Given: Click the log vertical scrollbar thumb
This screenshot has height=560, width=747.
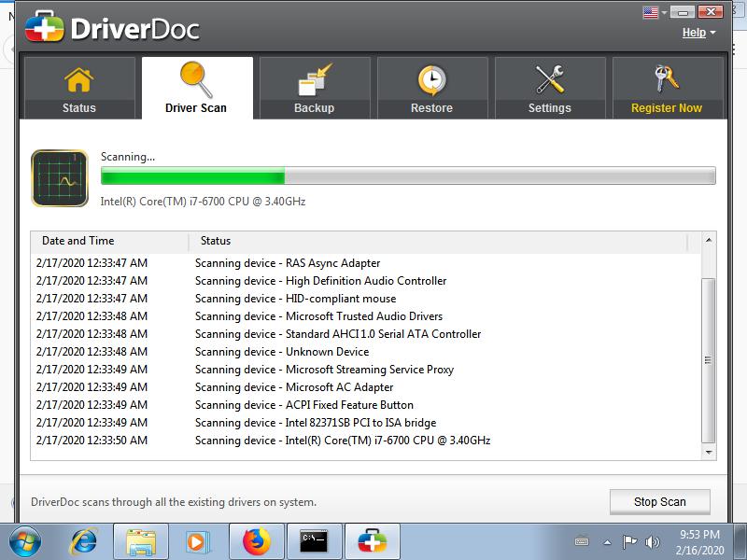Looking at the screenshot, I should pos(709,360).
